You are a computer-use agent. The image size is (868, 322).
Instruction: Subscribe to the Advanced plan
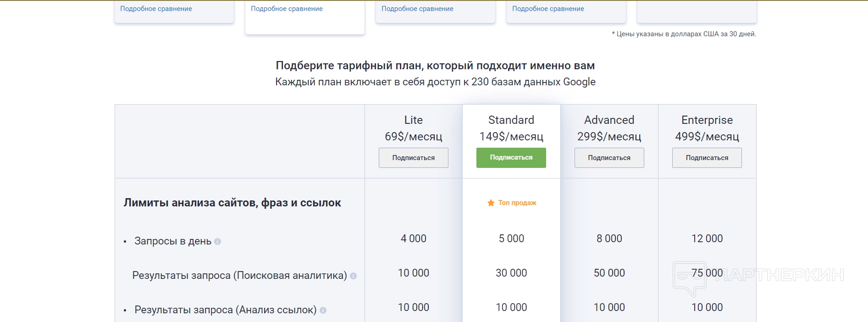[609, 158]
